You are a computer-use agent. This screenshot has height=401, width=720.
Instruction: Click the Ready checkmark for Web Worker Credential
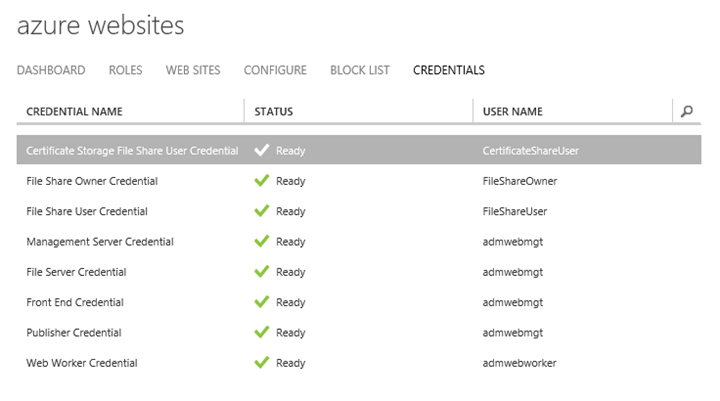(x=262, y=362)
